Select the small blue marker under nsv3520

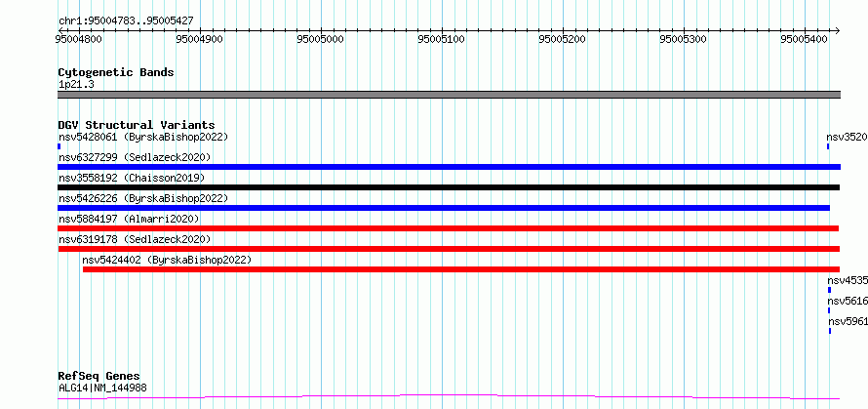click(x=828, y=146)
